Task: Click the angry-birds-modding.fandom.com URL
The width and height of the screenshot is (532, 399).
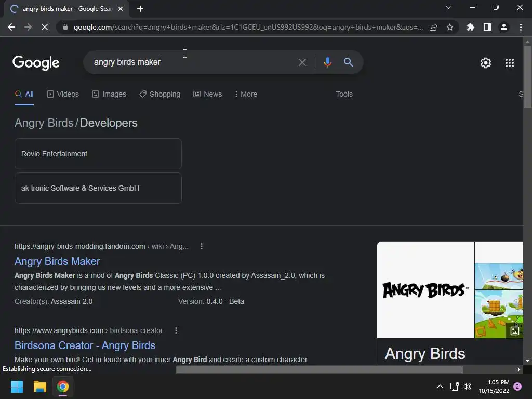Action: click(101, 246)
